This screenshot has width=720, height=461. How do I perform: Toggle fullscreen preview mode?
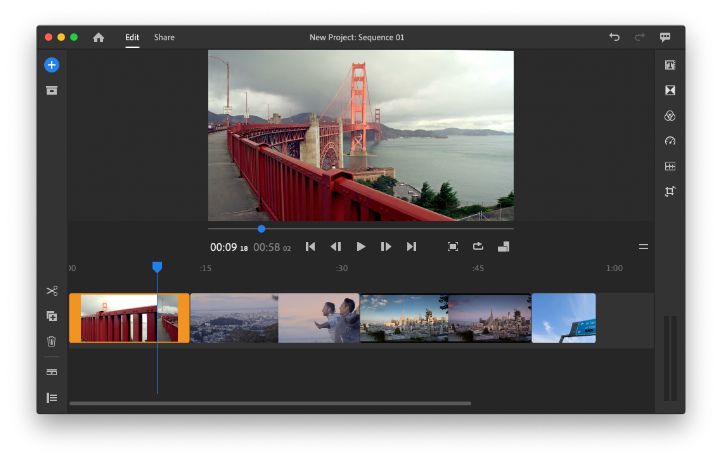pos(453,246)
